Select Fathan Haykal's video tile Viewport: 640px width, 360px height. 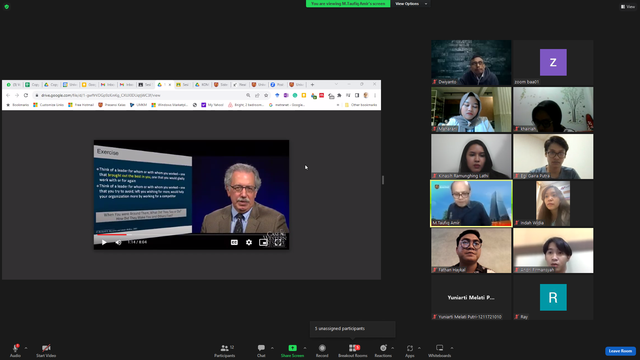[471, 250]
